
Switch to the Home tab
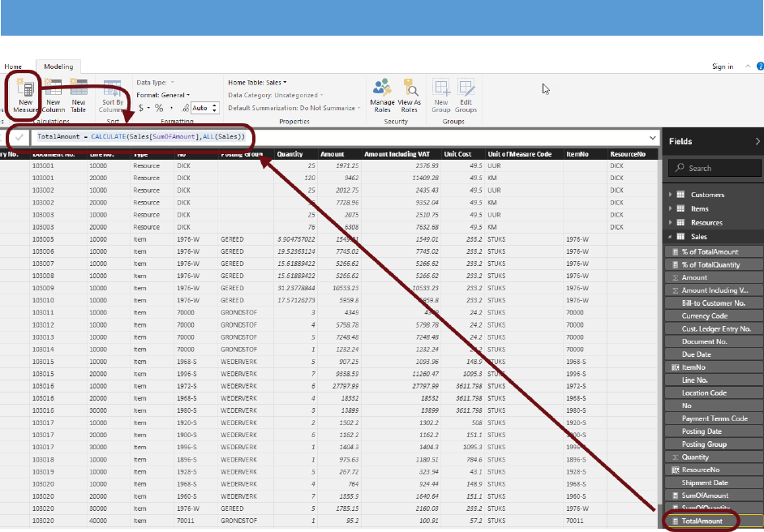click(13, 66)
